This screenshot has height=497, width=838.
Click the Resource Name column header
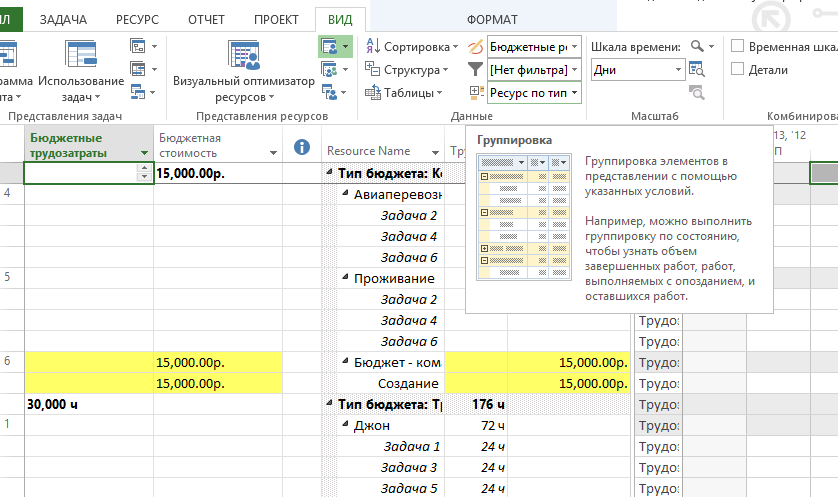point(368,151)
